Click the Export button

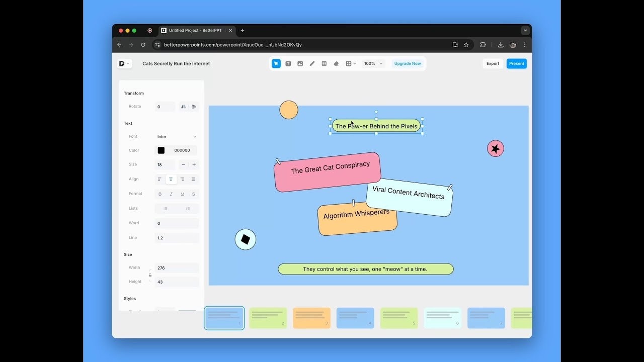pyautogui.click(x=493, y=64)
